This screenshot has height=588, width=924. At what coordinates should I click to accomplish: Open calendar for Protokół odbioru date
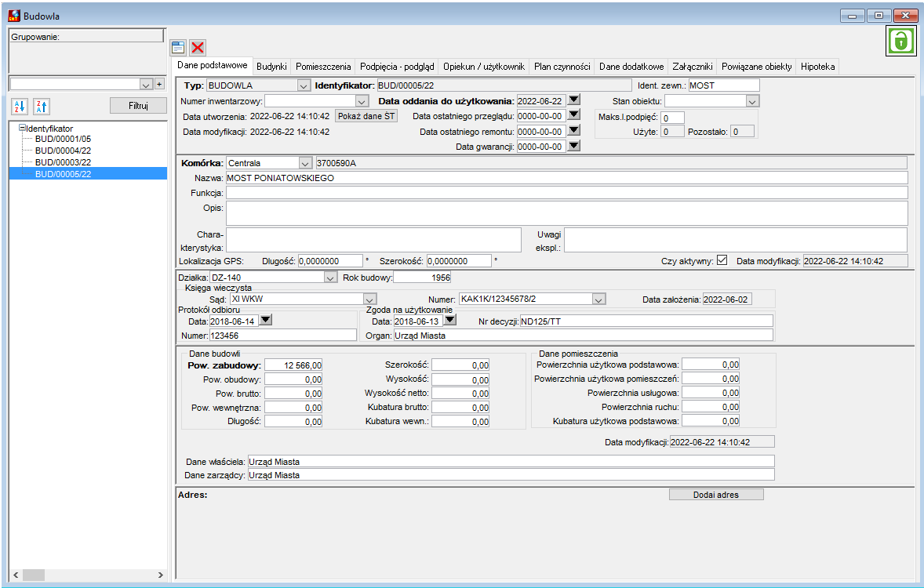point(266,320)
